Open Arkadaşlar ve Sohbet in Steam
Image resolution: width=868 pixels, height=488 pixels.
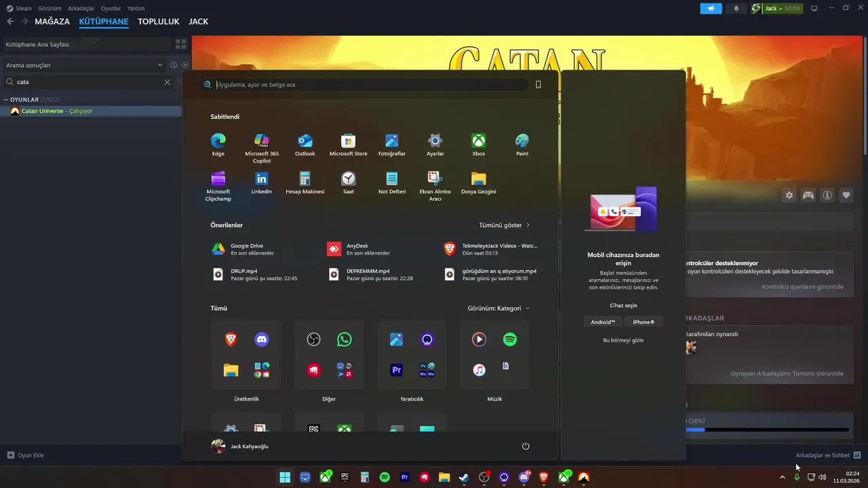click(828, 455)
